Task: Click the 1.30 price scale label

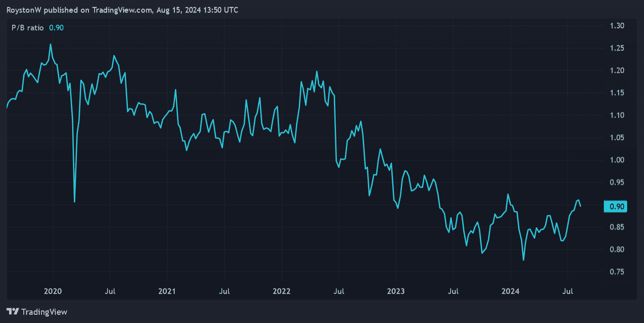Action: (617, 26)
